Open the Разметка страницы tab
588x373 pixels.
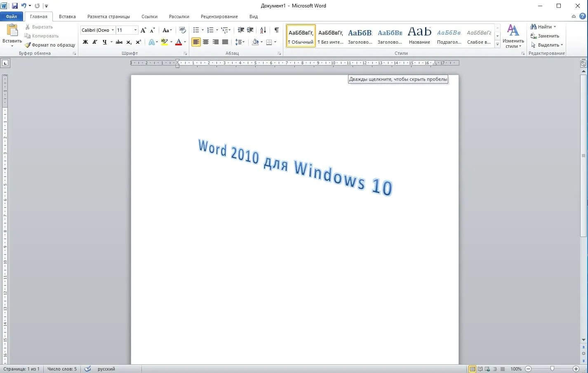click(x=108, y=16)
